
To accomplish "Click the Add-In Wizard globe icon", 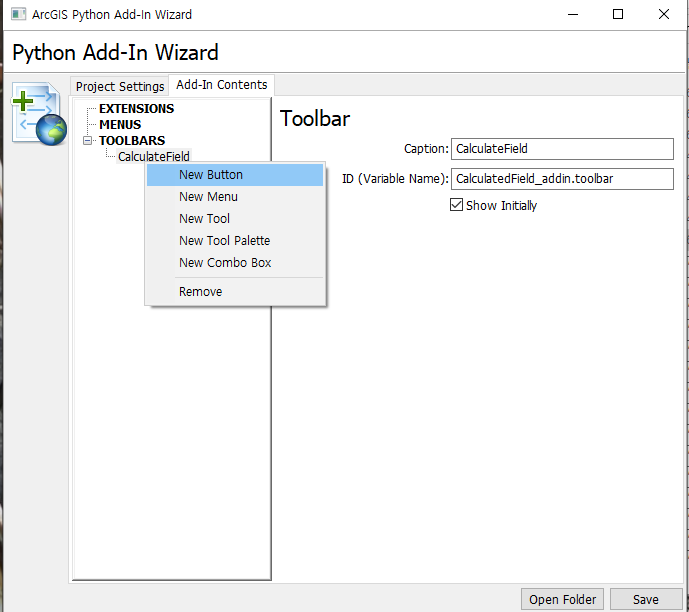I will click(39, 114).
